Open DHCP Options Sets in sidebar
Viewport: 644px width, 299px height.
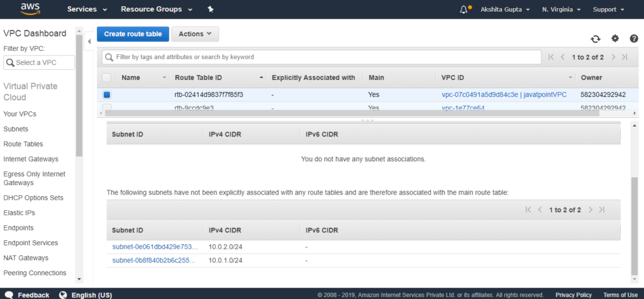pyautogui.click(x=33, y=198)
